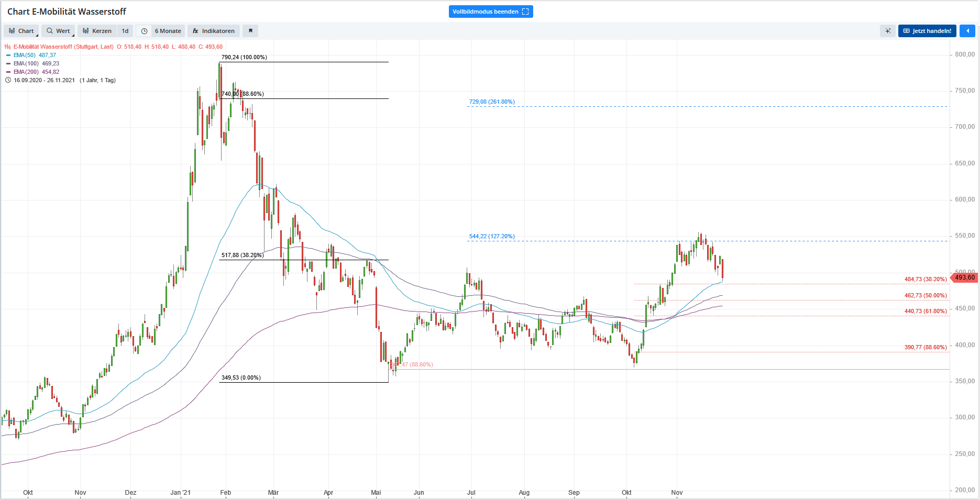Click the candlestick icon inside the Chart button

click(10, 31)
